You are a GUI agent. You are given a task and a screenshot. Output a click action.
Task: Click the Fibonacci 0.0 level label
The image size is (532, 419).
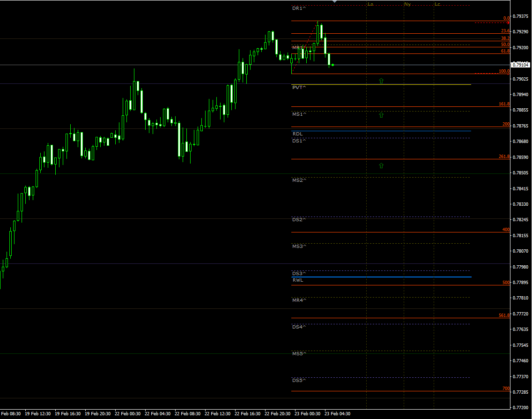point(506,18)
